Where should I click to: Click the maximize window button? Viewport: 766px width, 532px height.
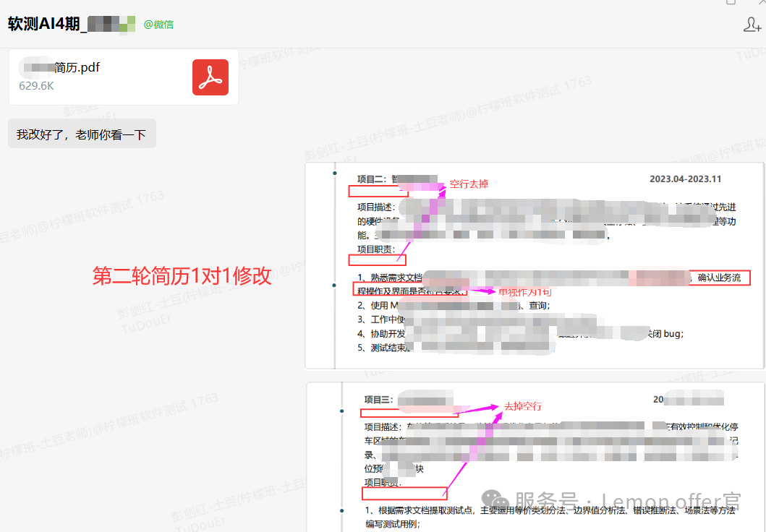pos(731,2)
